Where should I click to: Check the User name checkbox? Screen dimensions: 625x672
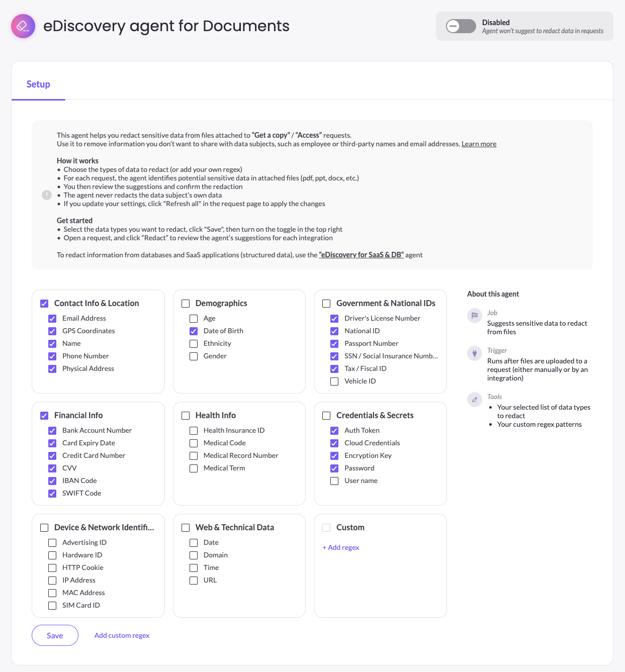coord(334,481)
